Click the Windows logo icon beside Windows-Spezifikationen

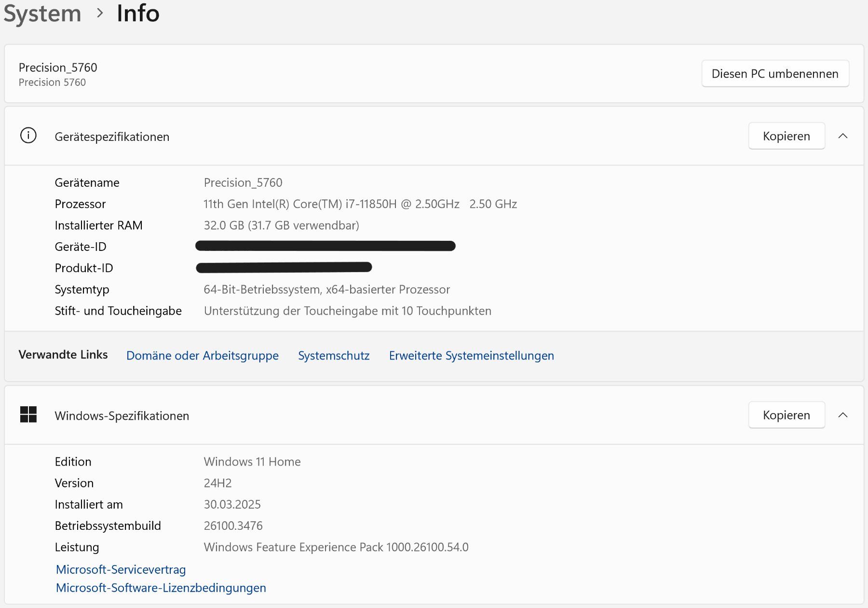click(x=28, y=415)
